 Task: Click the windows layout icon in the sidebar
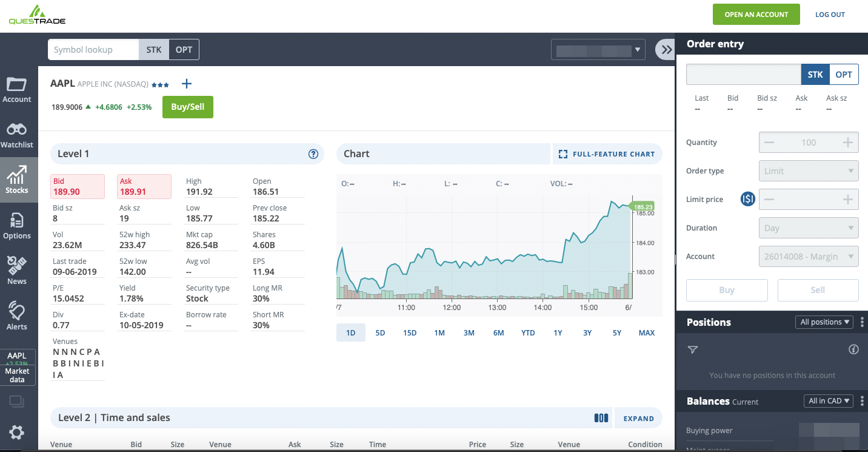click(x=16, y=401)
